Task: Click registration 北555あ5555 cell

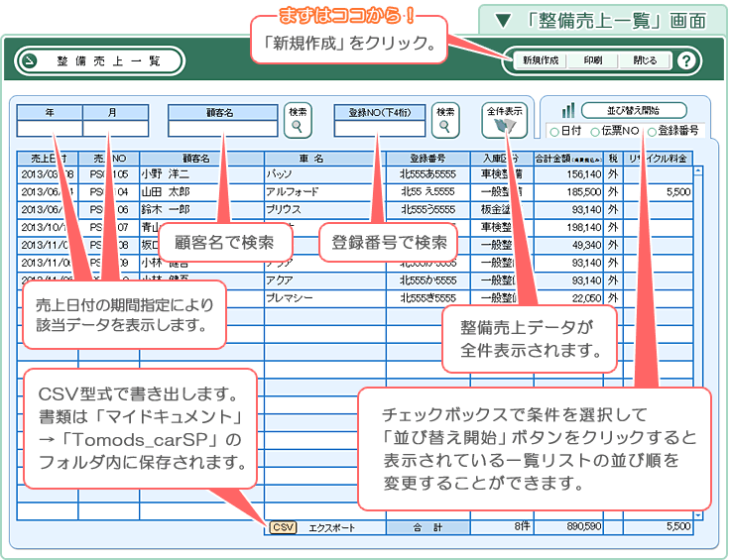Action: click(x=428, y=174)
